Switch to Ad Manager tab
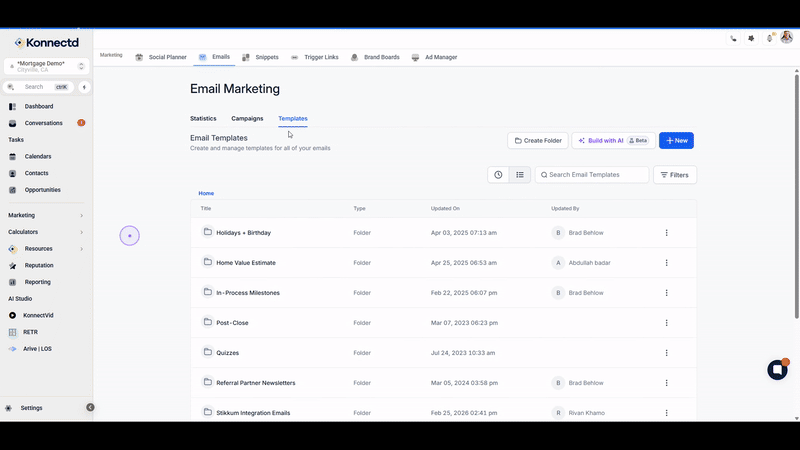 434,57
